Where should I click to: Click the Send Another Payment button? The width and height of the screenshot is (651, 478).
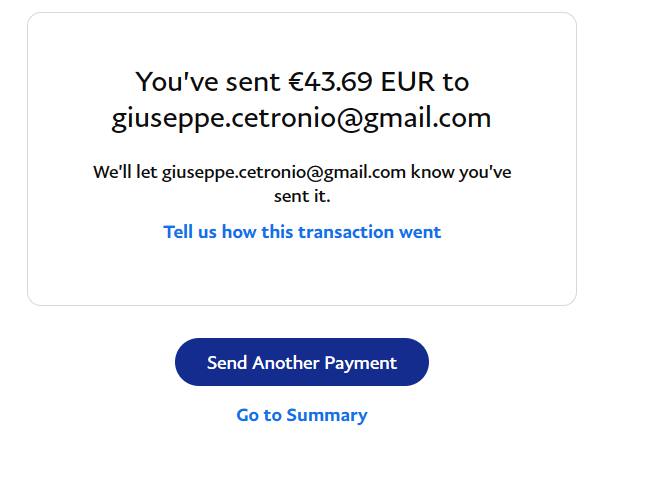point(301,362)
